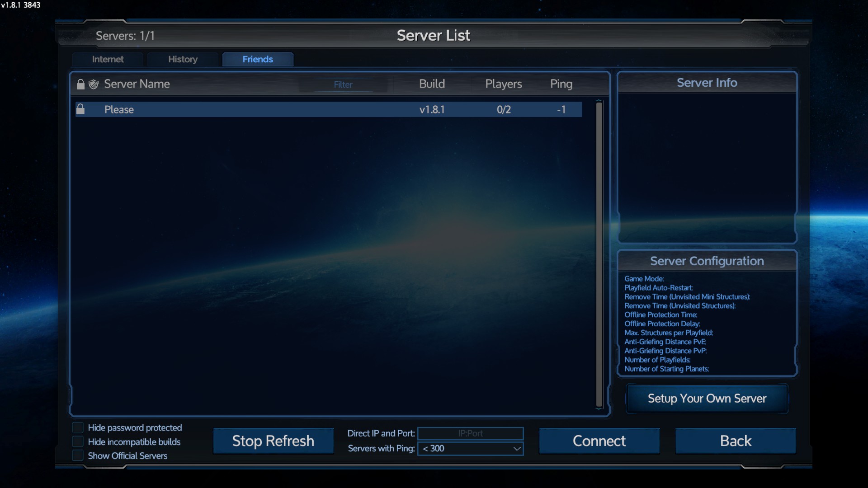
Task: Enable Hide password protected checkbox
Action: coord(78,427)
